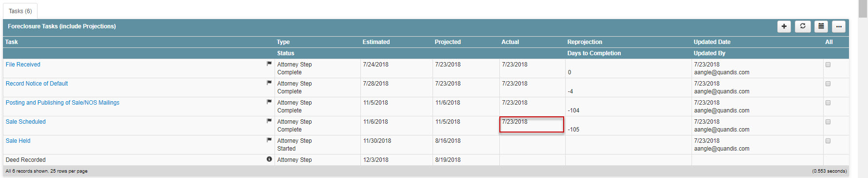This screenshot has height=178, width=868.
Task: Click the flag icon for Sale Held
Action: (269, 140)
